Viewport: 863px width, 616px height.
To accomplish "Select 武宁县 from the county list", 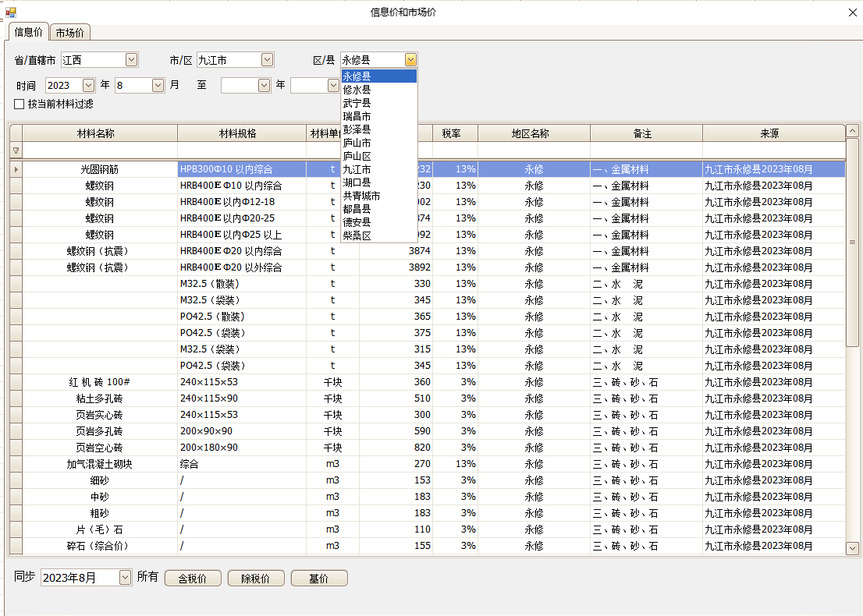I will (378, 103).
